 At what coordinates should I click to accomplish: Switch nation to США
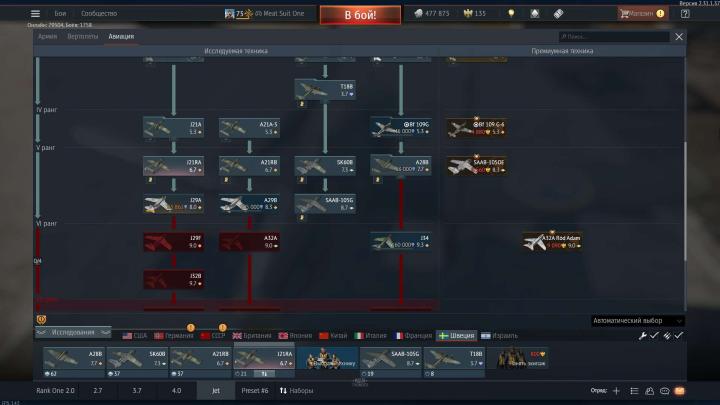coord(135,336)
